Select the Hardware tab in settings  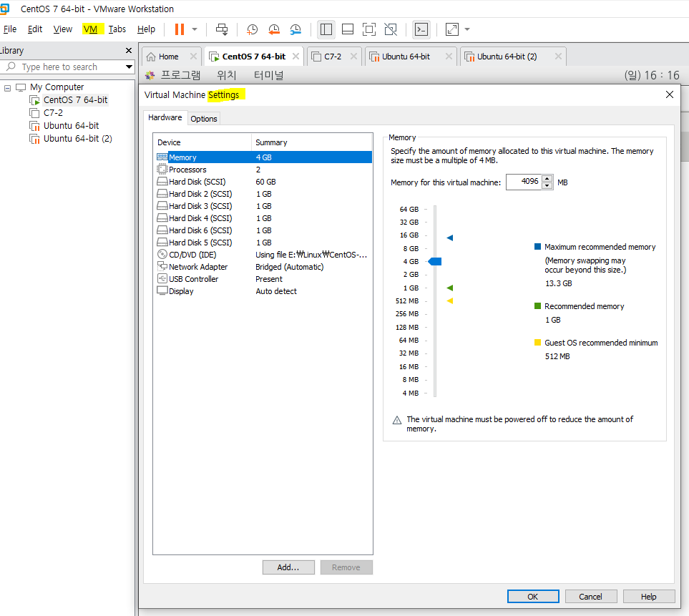(165, 117)
